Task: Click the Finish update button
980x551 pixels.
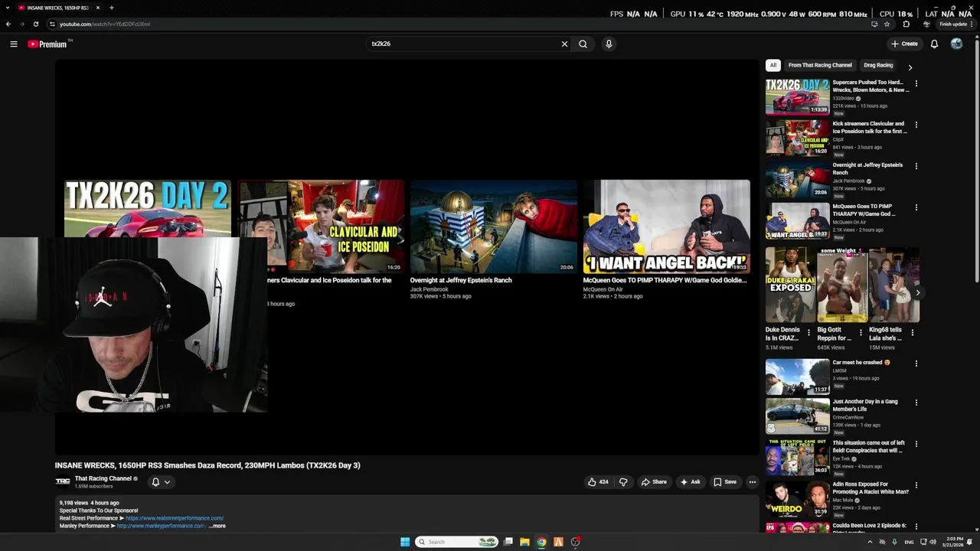Action: pos(953,24)
